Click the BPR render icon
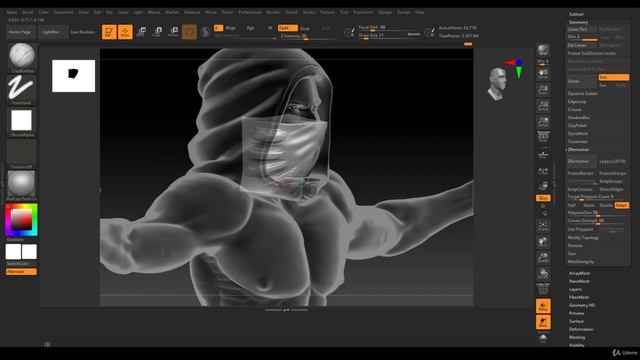This screenshot has height=360, width=640. [x=543, y=50]
